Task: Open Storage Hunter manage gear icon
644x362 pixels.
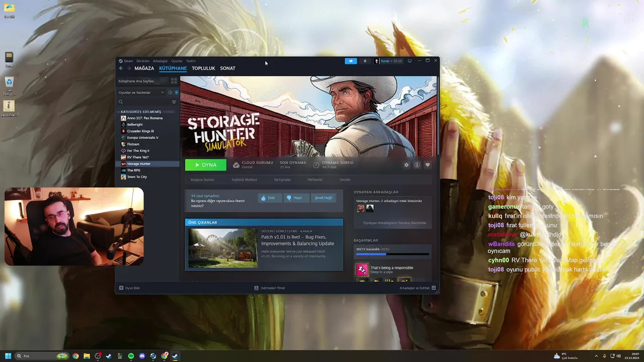Action: pos(407,165)
